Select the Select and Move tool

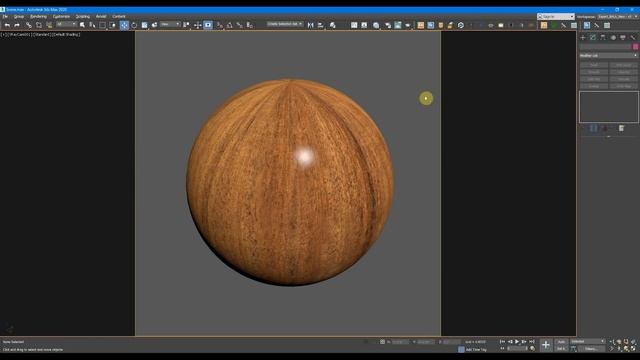(124, 25)
